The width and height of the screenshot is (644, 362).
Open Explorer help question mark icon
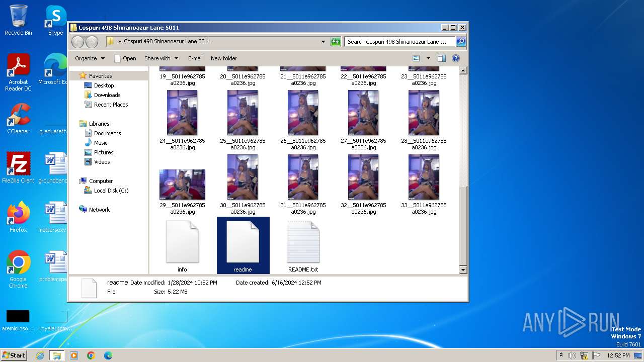click(456, 58)
